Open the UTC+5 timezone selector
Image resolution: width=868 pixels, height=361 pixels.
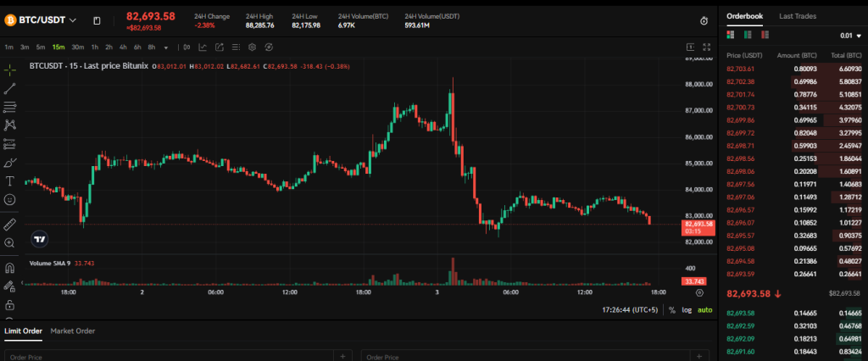(630, 310)
